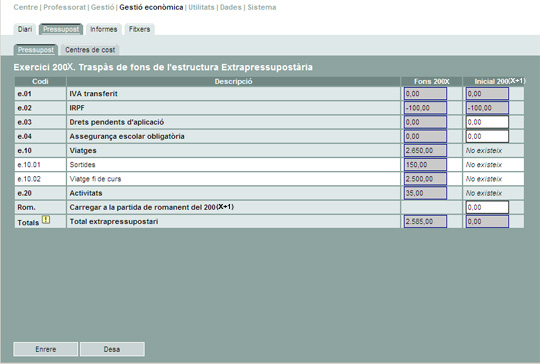Click Inicial field for Drets pendents d'aplicació
Image resolution: width=540 pixels, height=364 pixels.
[x=487, y=122]
